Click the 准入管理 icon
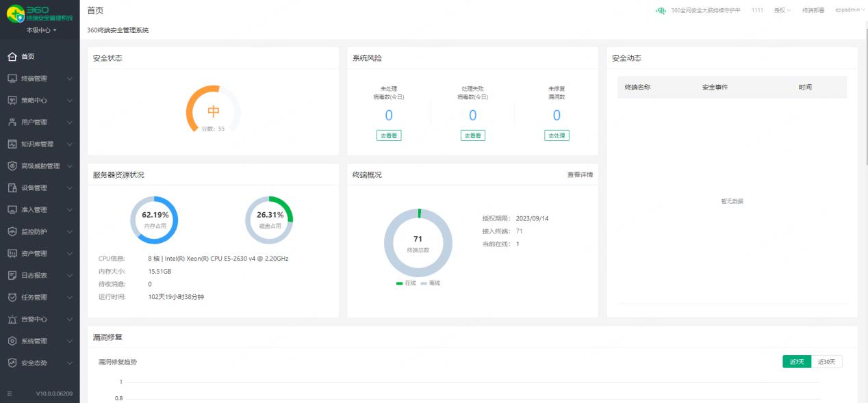868x403 pixels. pyautogui.click(x=12, y=210)
